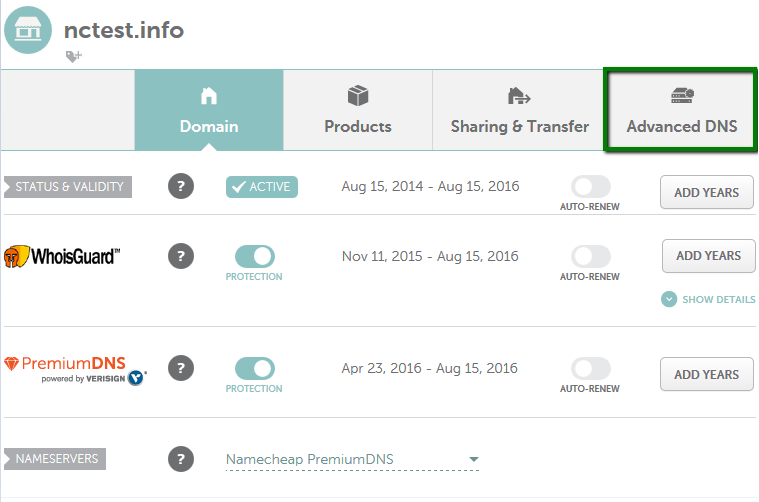Click Add Years for PremiumDNS
Image resolution: width=759 pixels, height=502 pixels.
(x=706, y=374)
